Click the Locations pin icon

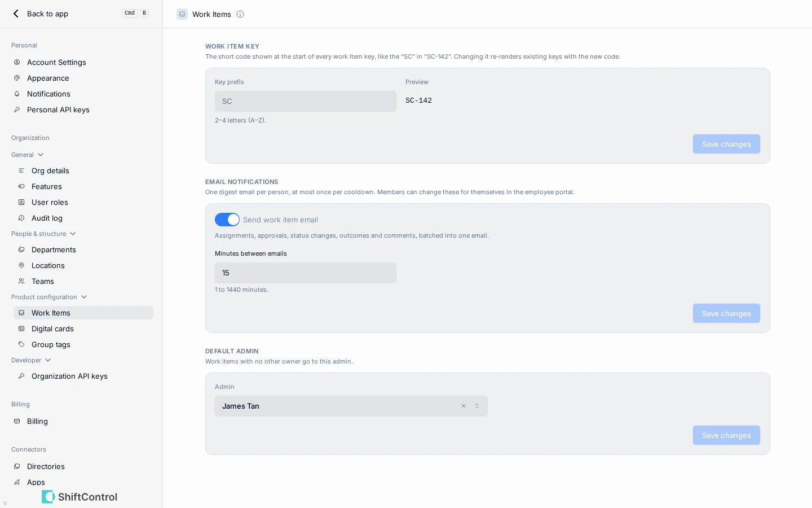[x=21, y=265]
